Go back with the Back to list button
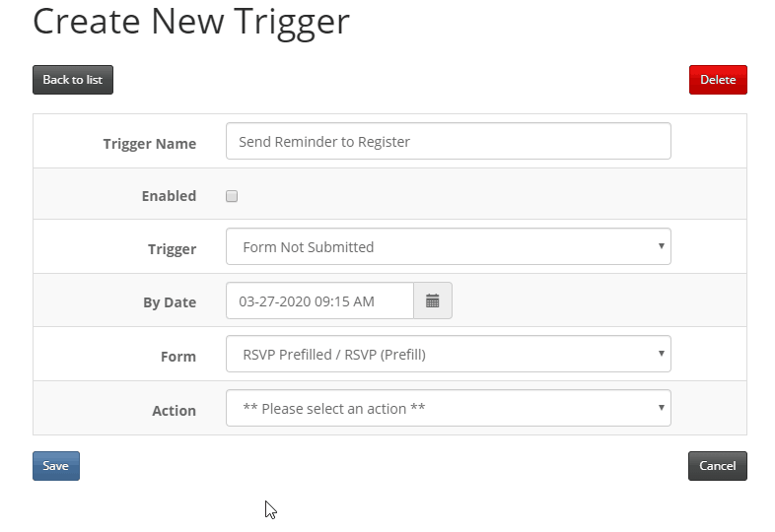The height and width of the screenshot is (532, 775). click(x=73, y=80)
